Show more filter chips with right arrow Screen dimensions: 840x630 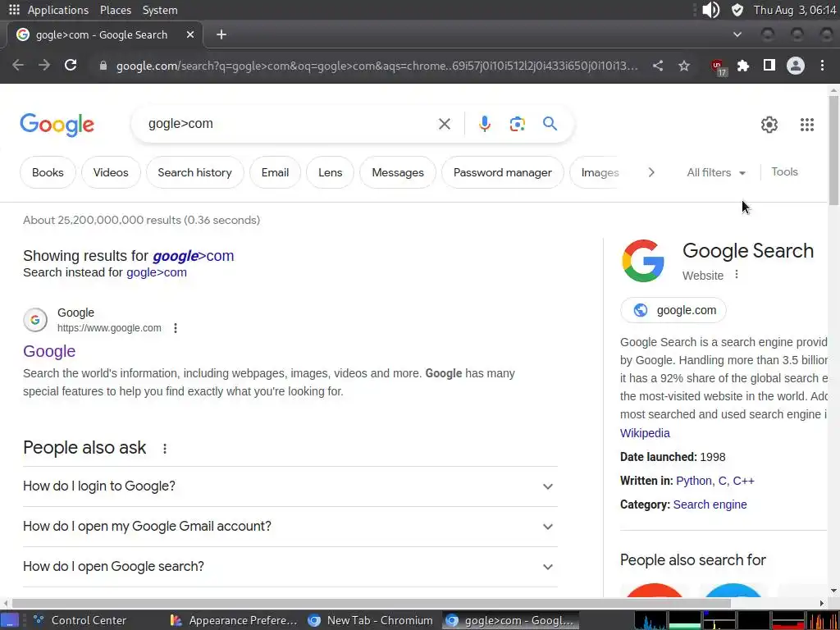651,172
